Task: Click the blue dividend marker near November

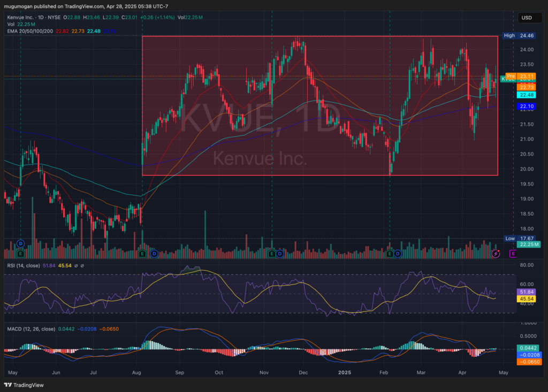Action: click(280, 253)
